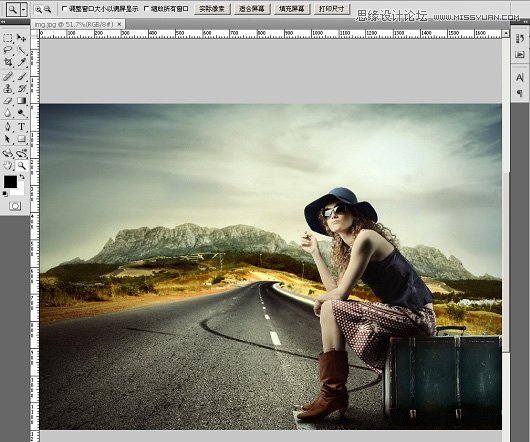Open the History panel icon
The height and width of the screenshot is (442, 530).
(x=520, y=39)
